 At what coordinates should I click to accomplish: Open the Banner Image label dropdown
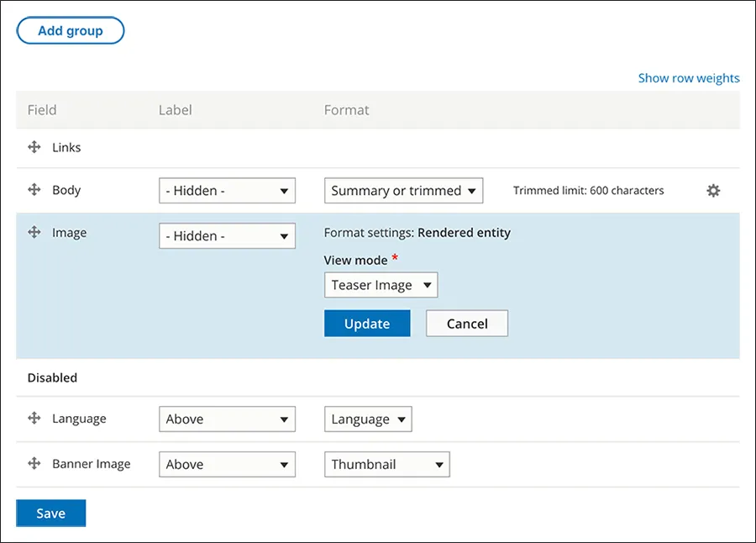tap(227, 464)
